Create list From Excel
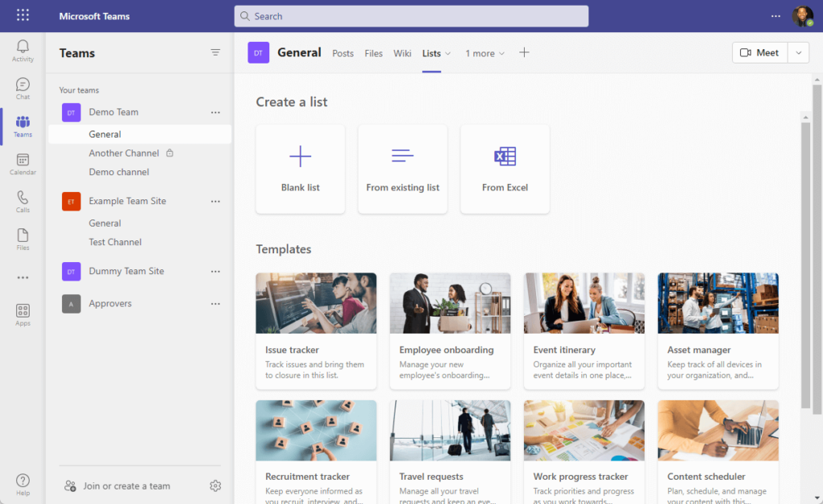Screen dimensions: 823x504 (x=505, y=169)
